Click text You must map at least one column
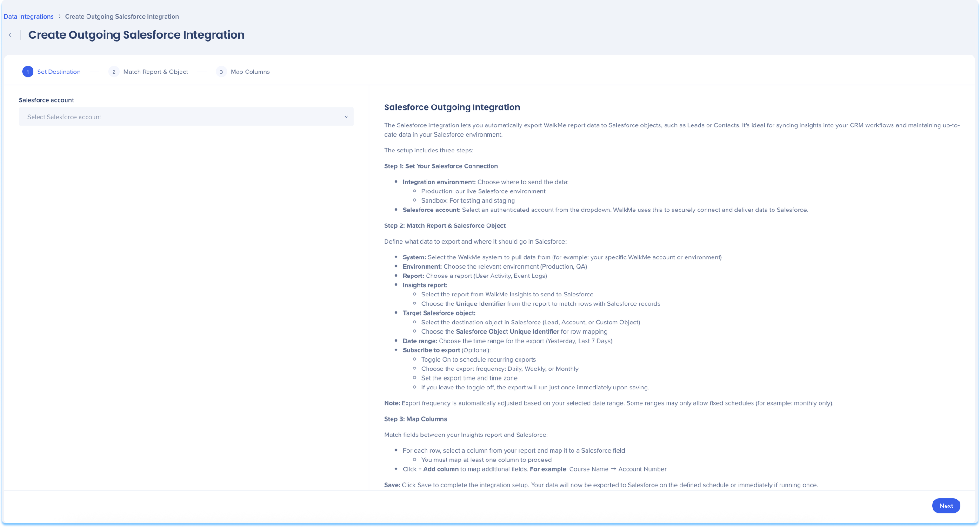This screenshot has width=980, height=527. (487, 460)
